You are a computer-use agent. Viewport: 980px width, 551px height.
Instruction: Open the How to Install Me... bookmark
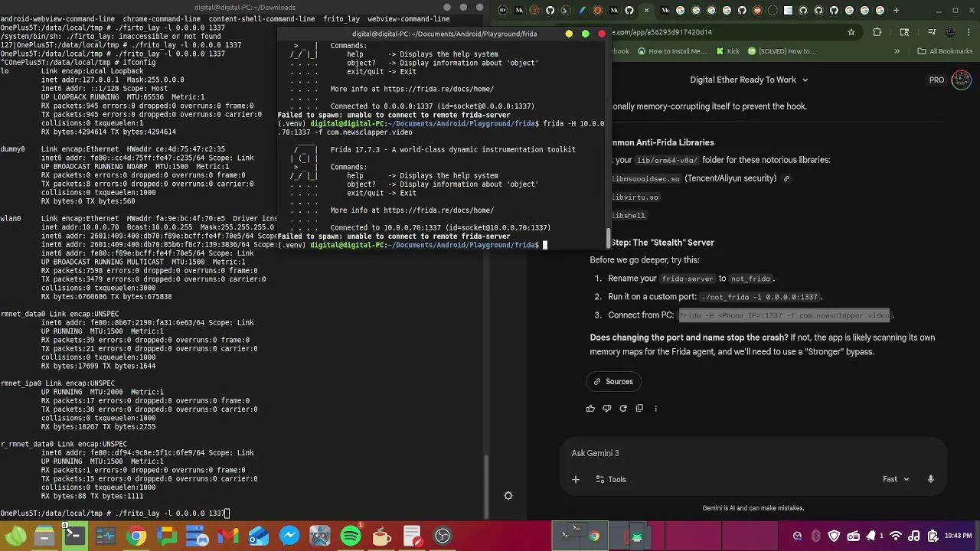(671, 51)
